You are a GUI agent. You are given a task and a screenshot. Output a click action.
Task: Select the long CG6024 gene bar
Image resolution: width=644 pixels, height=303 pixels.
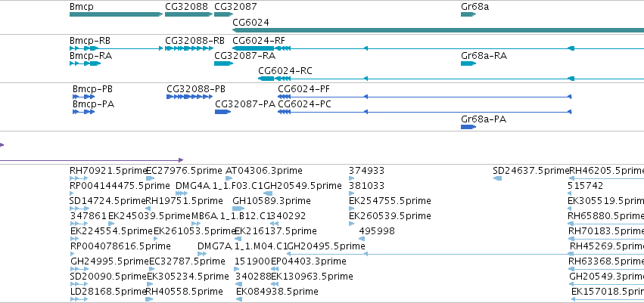438,30
